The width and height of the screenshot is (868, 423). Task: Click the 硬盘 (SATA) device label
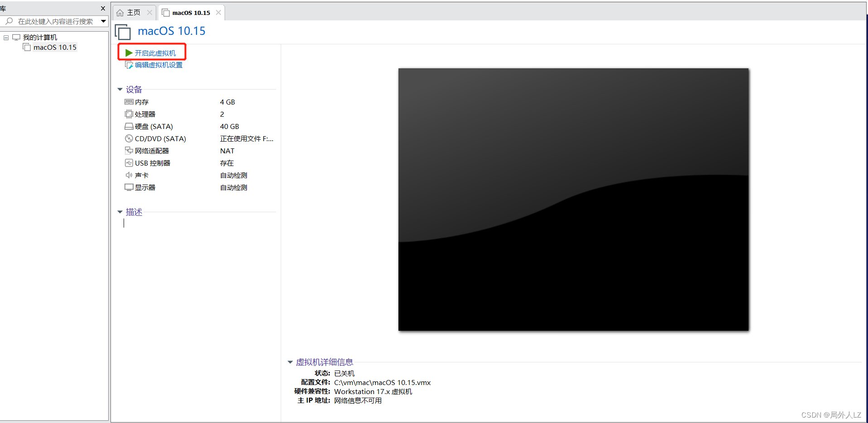coord(154,127)
